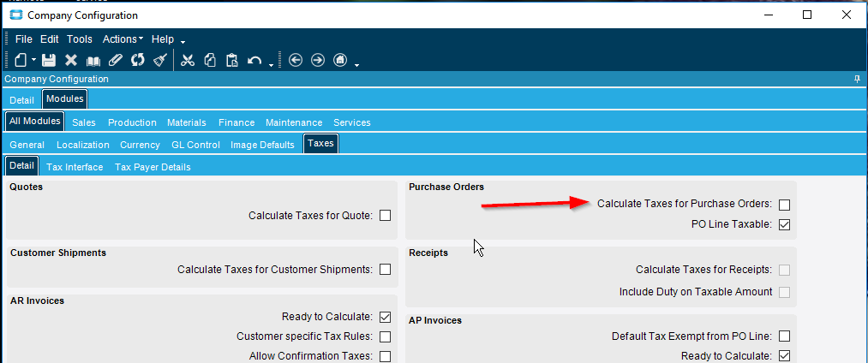The height and width of the screenshot is (363, 868).
Task: Toggle Include Duty on Taxable Amount
Action: pyautogui.click(x=784, y=292)
